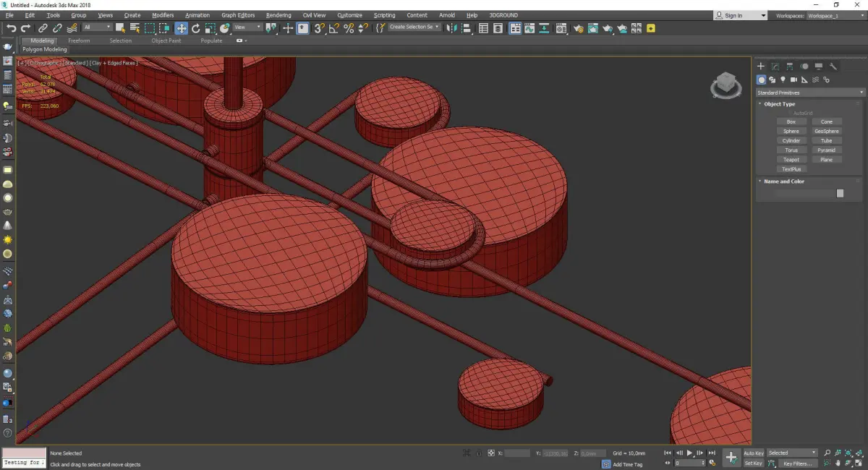Select the Cameras category icon
Screen dimensions: 868x470
pos(793,80)
